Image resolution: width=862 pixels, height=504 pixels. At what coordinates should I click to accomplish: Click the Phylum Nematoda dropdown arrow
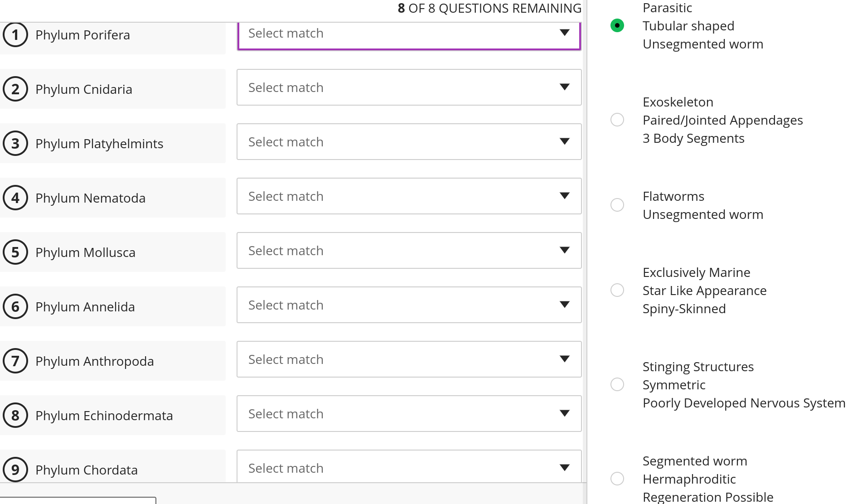point(564,196)
